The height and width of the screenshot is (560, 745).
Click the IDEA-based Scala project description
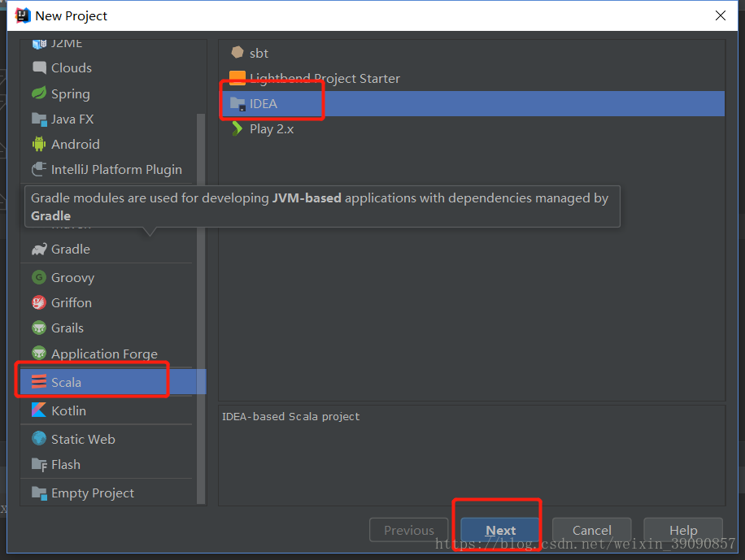tap(291, 417)
